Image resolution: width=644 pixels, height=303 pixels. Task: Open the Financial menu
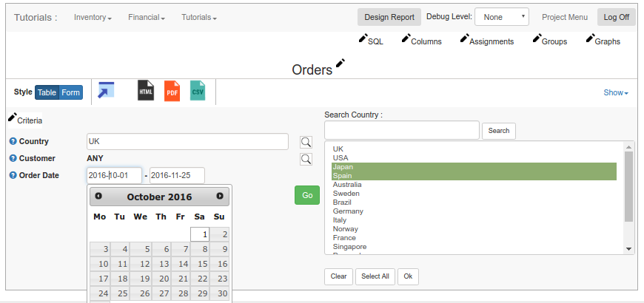pyautogui.click(x=146, y=17)
